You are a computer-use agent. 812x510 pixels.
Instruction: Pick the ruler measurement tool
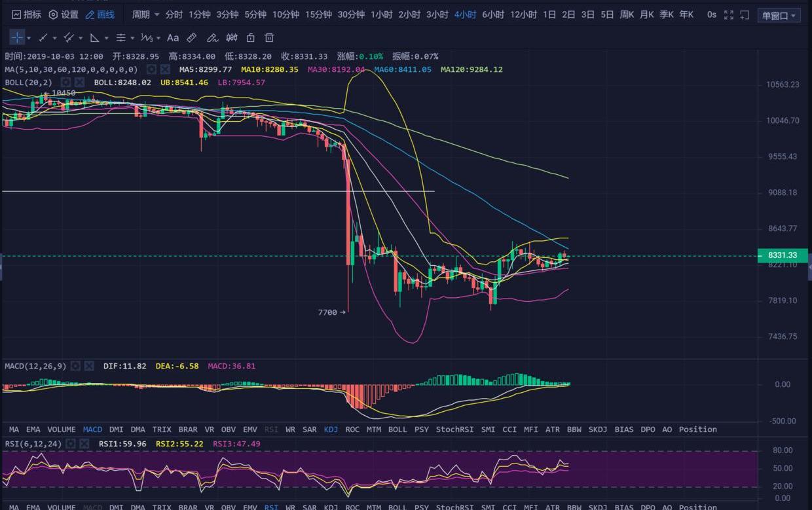[192, 38]
